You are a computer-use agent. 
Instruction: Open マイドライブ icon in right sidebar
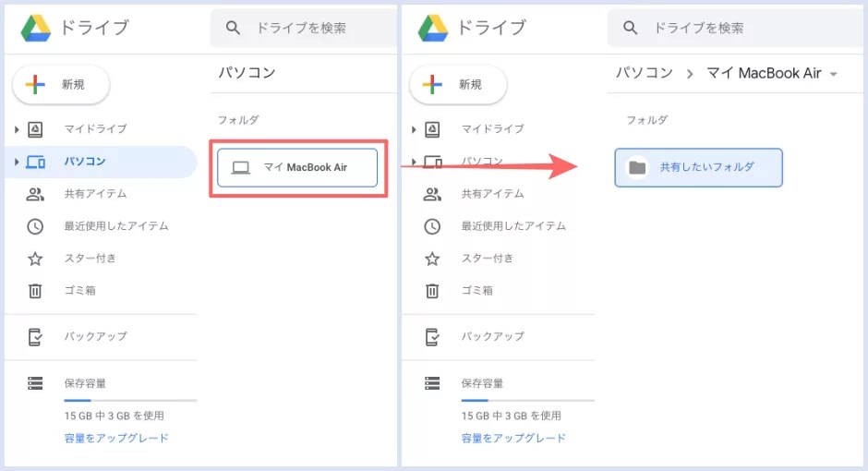pos(432,129)
